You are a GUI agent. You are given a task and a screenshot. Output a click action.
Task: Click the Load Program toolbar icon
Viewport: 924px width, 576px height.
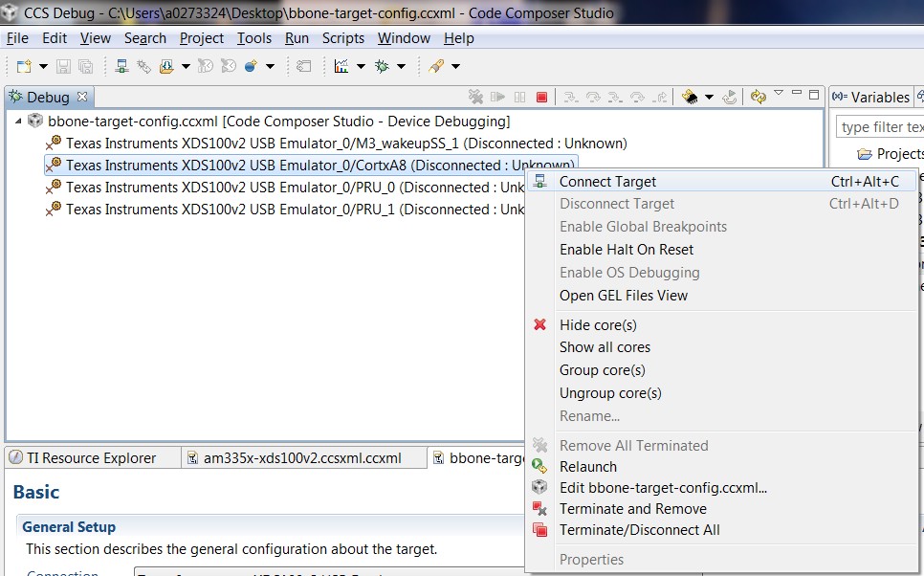(166, 66)
